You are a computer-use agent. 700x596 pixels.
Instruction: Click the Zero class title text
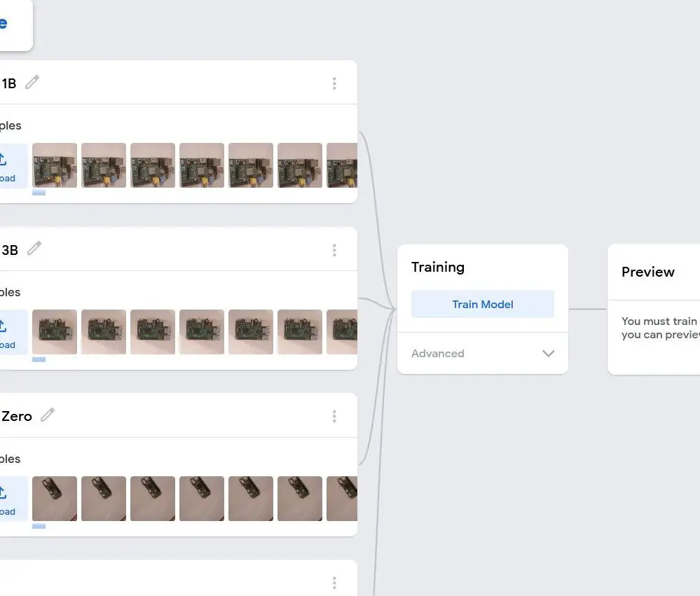pyautogui.click(x=17, y=417)
